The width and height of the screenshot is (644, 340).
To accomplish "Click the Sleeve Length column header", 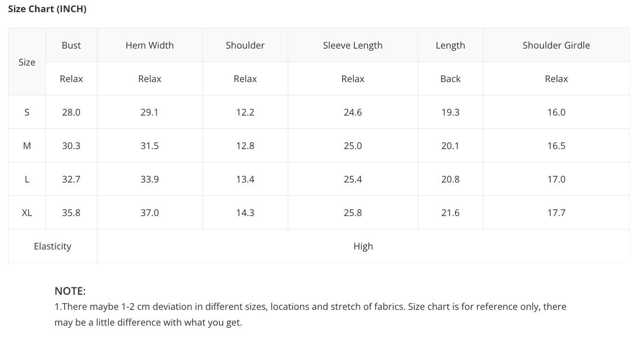I will (353, 45).
